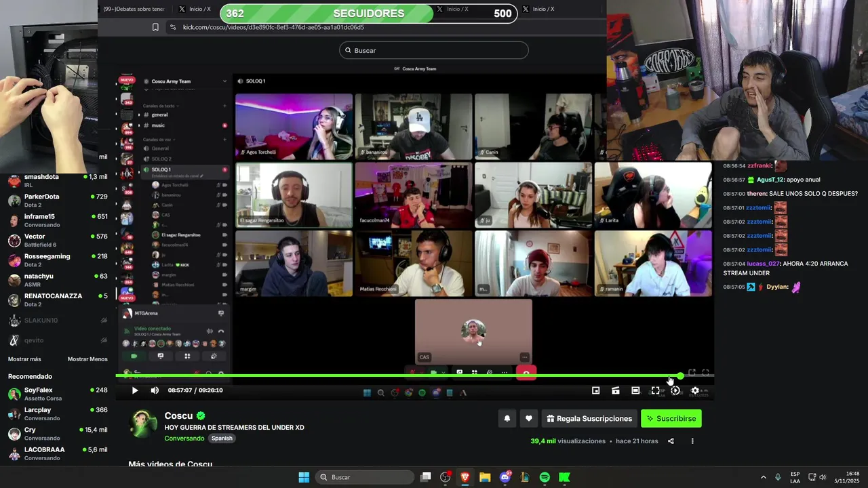Open playback speed control

click(675, 390)
